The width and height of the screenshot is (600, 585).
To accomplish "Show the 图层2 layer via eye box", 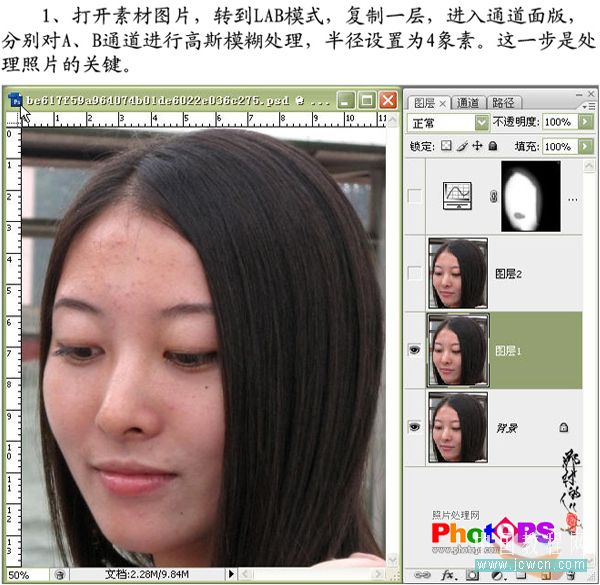I will click(415, 273).
